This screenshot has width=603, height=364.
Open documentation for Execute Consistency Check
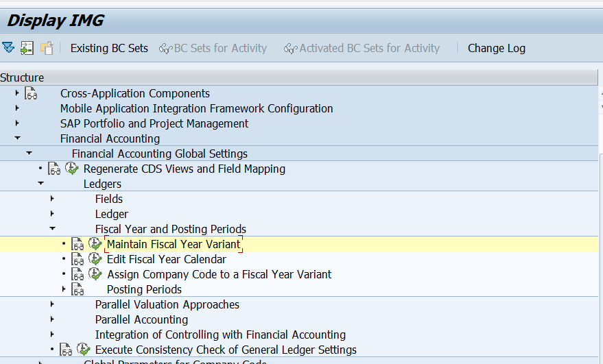pyautogui.click(x=66, y=350)
